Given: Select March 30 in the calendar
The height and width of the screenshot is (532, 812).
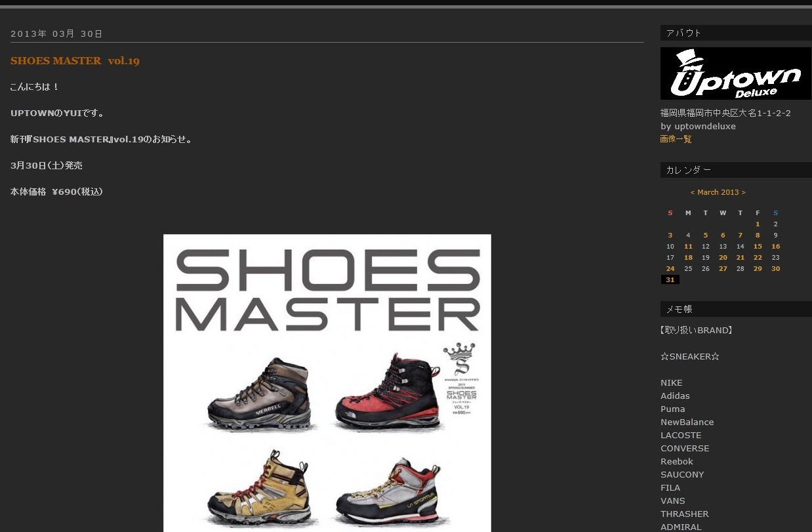Looking at the screenshot, I should [775, 269].
